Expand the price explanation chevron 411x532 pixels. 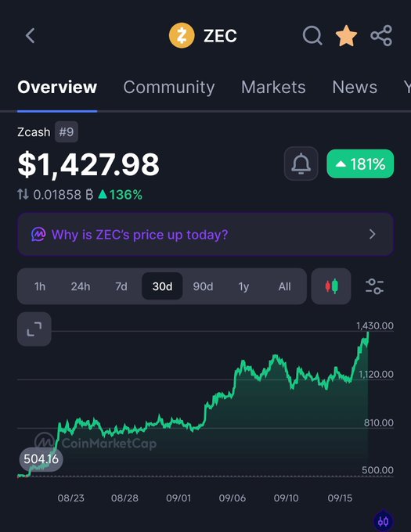[x=373, y=234]
